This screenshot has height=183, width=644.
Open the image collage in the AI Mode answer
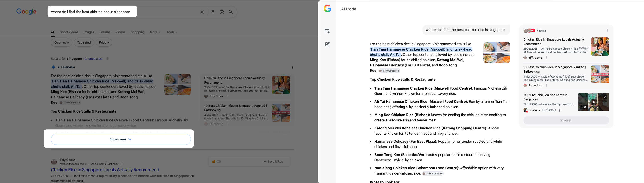(x=497, y=53)
